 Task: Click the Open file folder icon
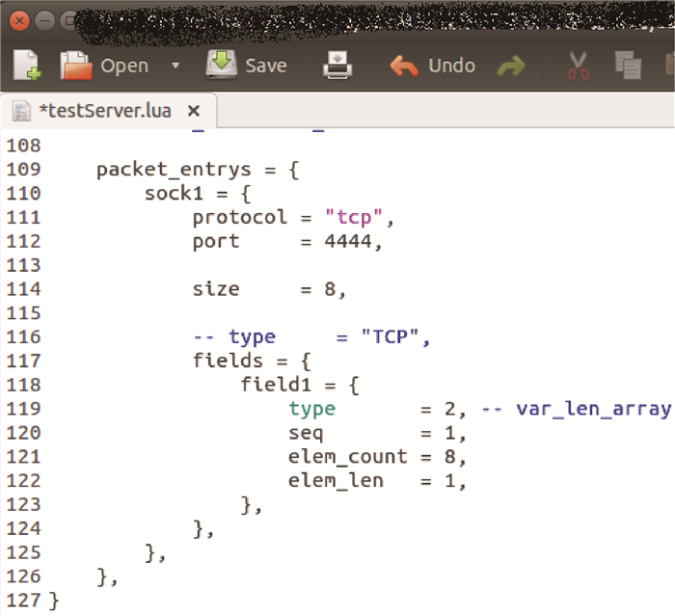(77, 66)
